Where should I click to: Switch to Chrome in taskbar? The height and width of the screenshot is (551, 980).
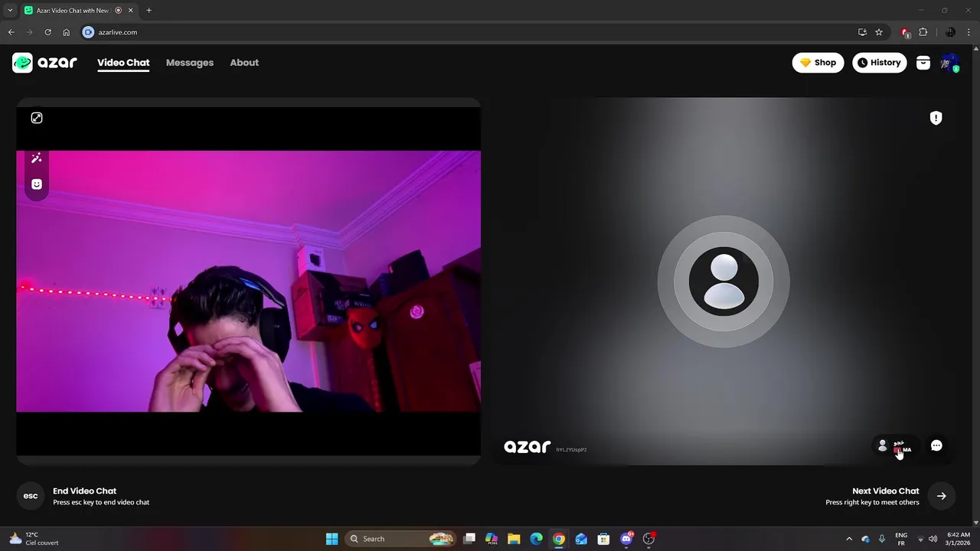[x=559, y=539]
